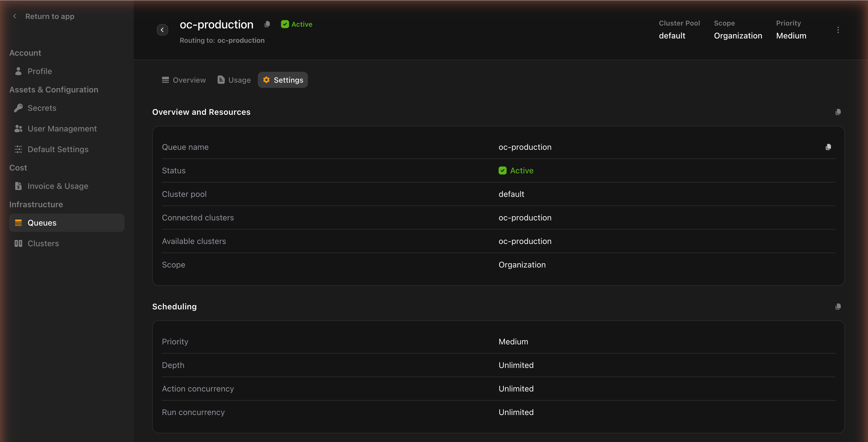The width and height of the screenshot is (868, 442).
Task: Click the Connected clusters value oc-production
Action: (x=525, y=218)
